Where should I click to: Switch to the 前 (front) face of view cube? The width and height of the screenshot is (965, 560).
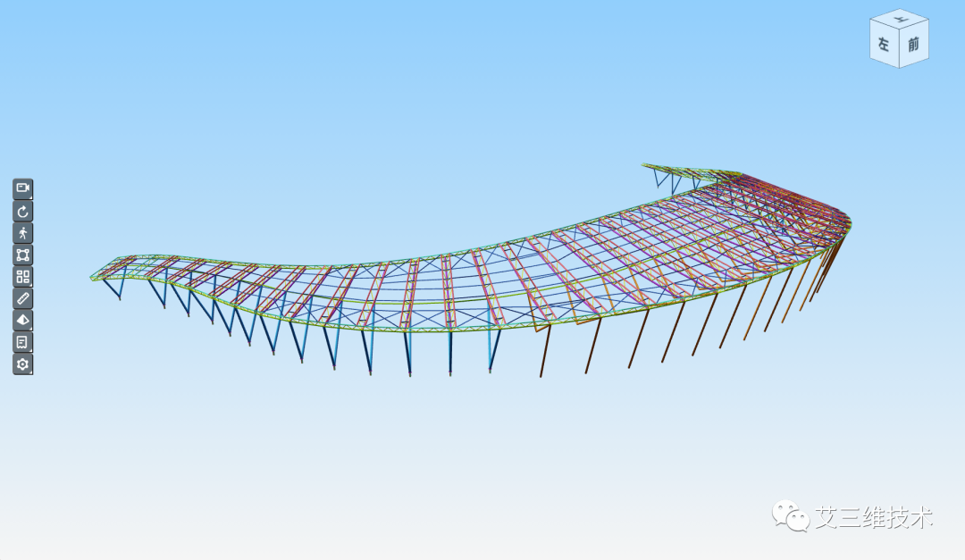click(x=914, y=45)
